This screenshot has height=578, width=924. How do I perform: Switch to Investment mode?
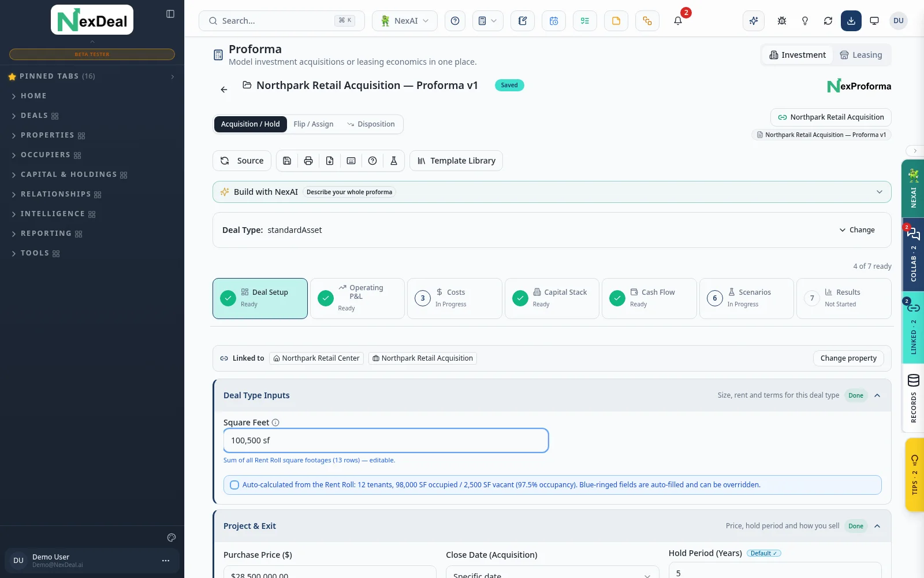click(798, 55)
